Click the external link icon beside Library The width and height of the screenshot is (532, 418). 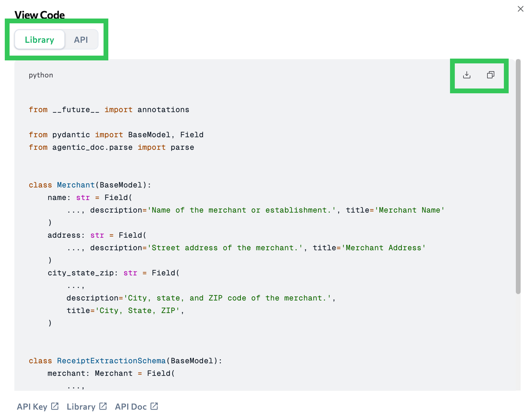click(103, 406)
